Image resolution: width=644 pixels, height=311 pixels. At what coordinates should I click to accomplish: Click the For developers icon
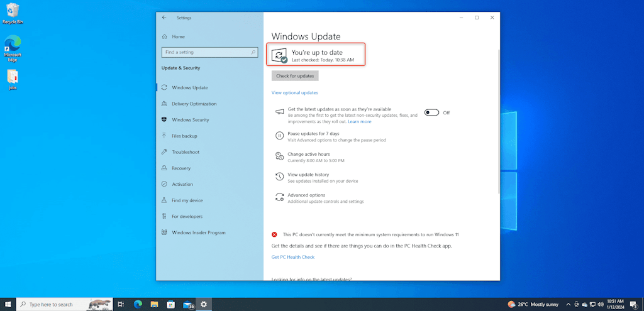click(x=164, y=216)
